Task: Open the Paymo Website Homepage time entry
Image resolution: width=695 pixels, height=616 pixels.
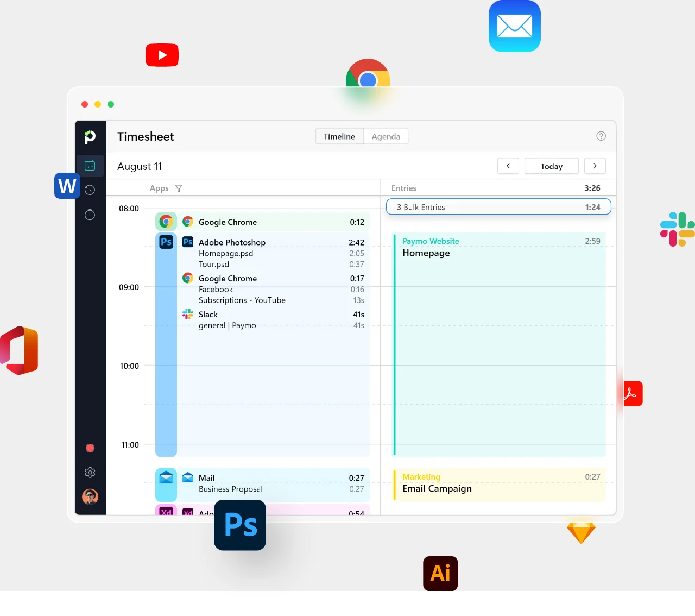Action: pyautogui.click(x=500, y=344)
